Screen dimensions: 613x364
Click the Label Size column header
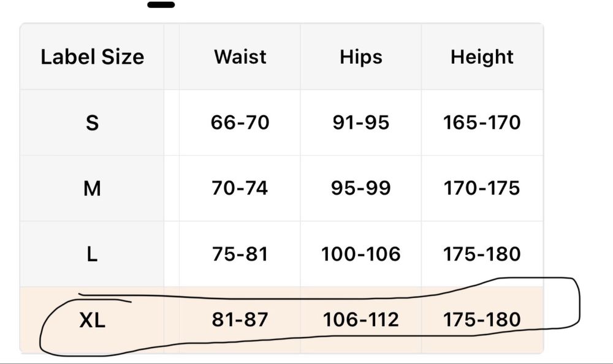pos(92,57)
